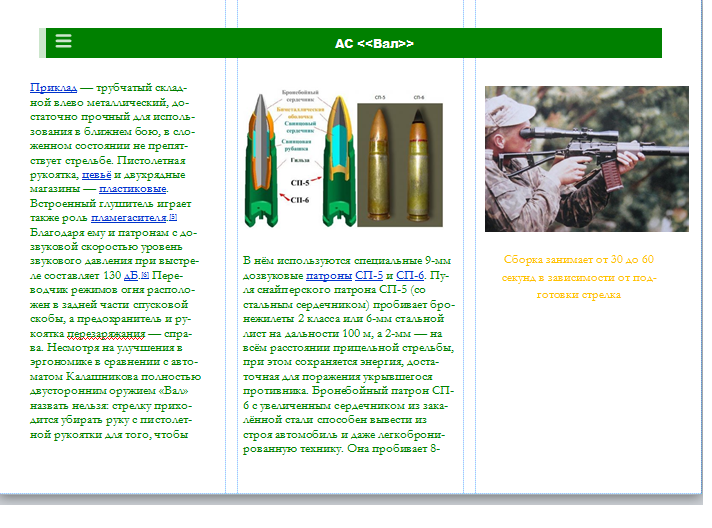Image resolution: width=712 pixels, height=528 pixels.
Task: Click the text 'рованную технику. Она пробивает 8-'
Action: pos(341,449)
